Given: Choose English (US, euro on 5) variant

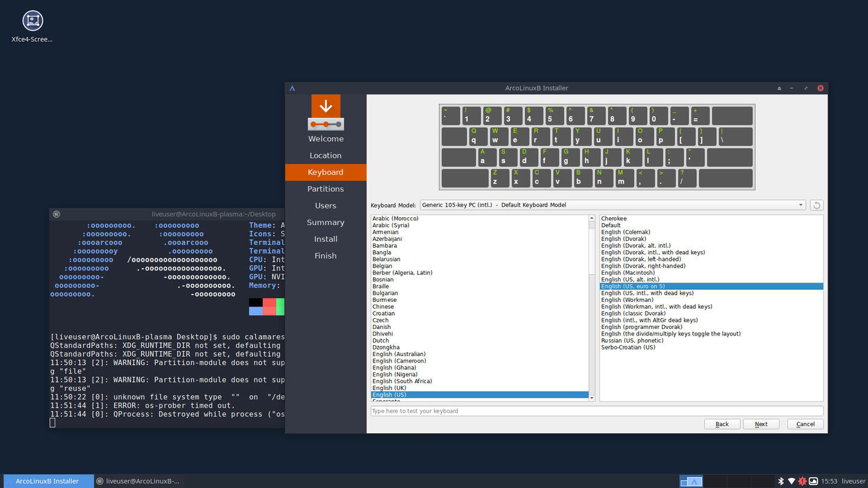Looking at the screenshot, I should click(x=711, y=286).
